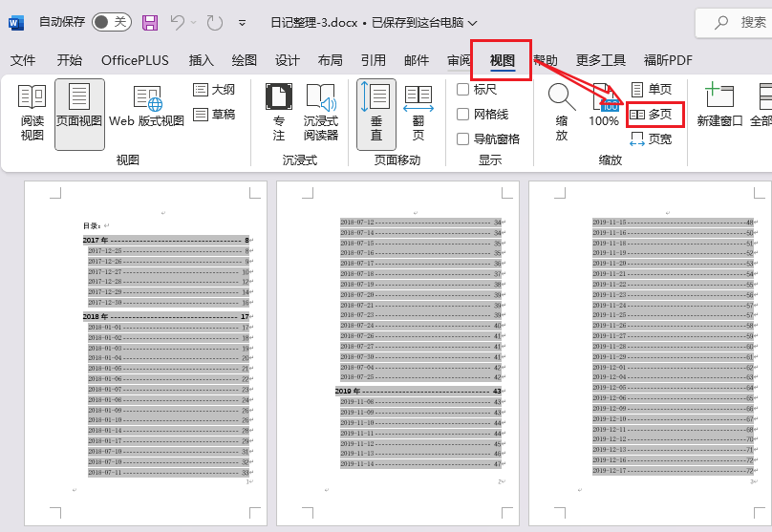Click the Multiple Pages (多页) button
Screen dimensions: 772x532
click(652, 115)
